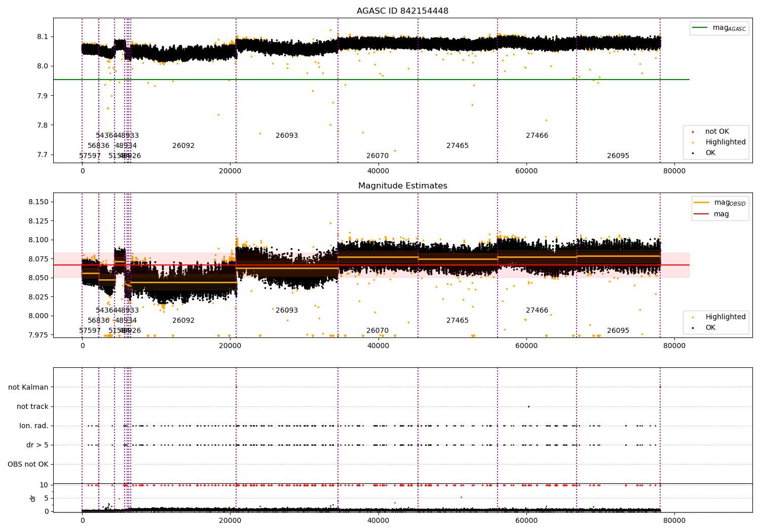The image size is (760, 532).
Task: Click OBSID label 27466 in Magnitude Estimates plot
Action: [537, 311]
